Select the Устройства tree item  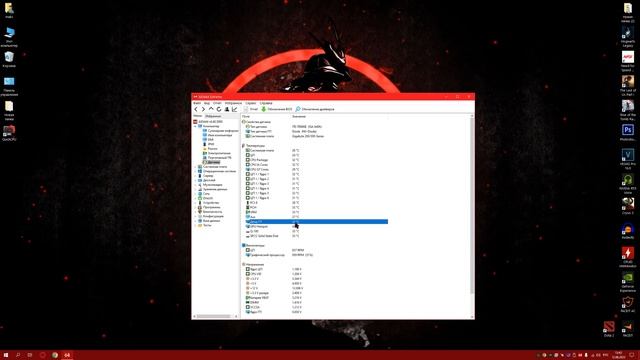(x=209, y=202)
